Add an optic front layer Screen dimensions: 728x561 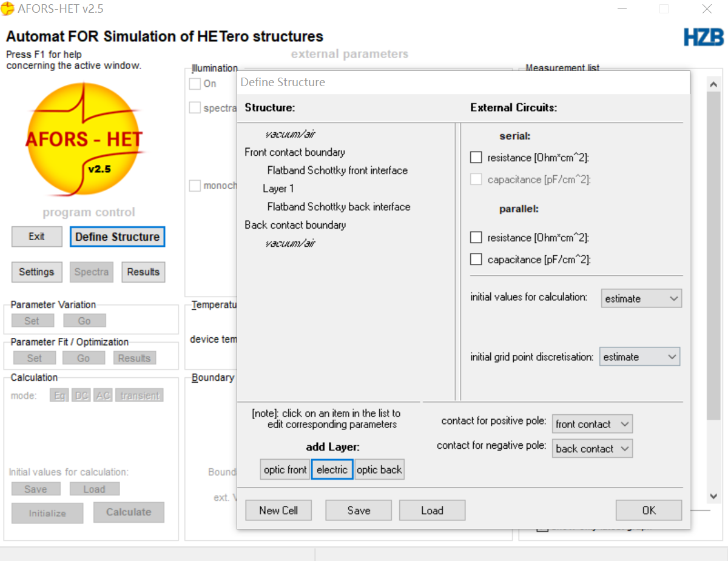point(285,469)
